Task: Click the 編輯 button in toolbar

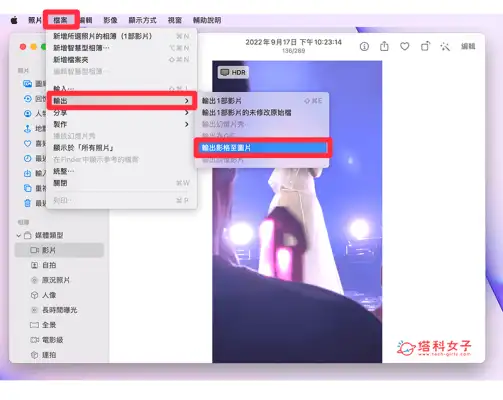Action: (x=468, y=46)
